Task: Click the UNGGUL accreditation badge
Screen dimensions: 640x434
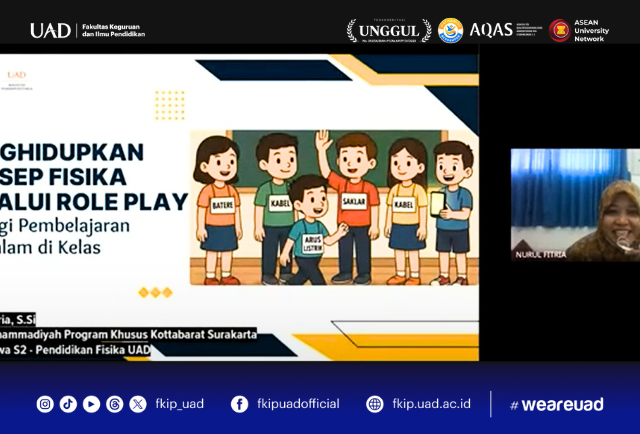Action: pos(389,31)
